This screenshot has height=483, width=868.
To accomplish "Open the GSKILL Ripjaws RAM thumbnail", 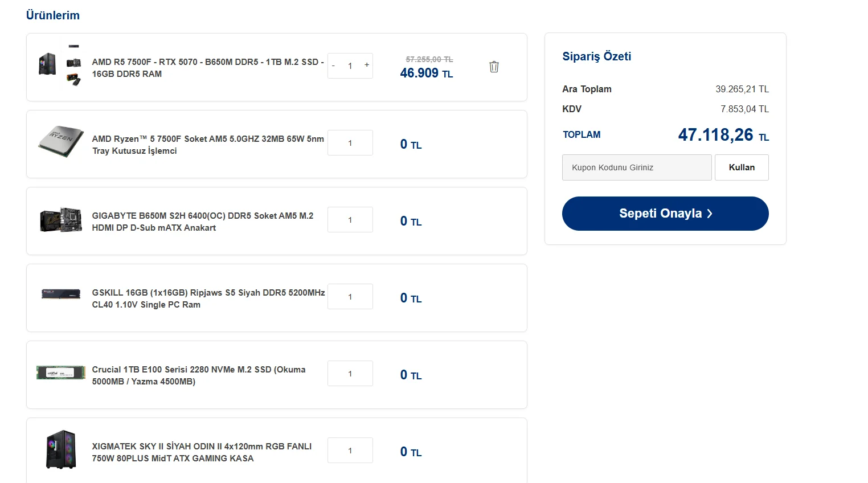I will pos(60,294).
